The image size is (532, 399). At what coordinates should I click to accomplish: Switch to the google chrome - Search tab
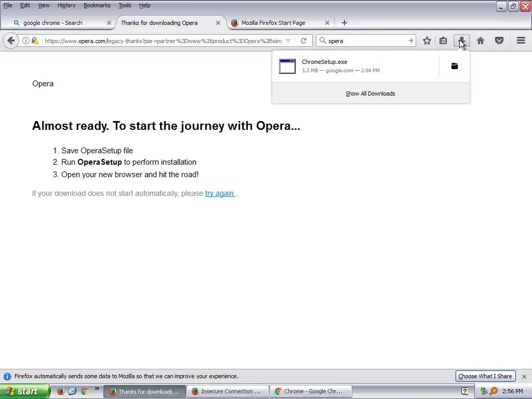(58, 23)
